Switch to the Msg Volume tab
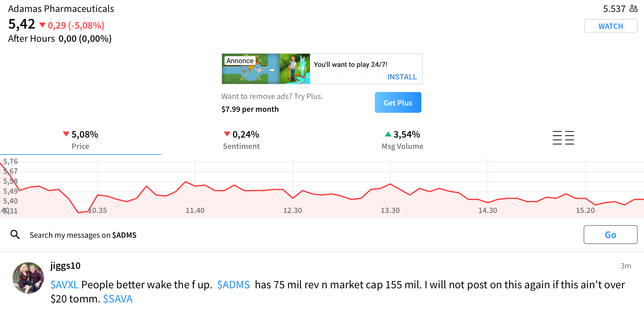The width and height of the screenshot is (644, 315). pos(402,140)
